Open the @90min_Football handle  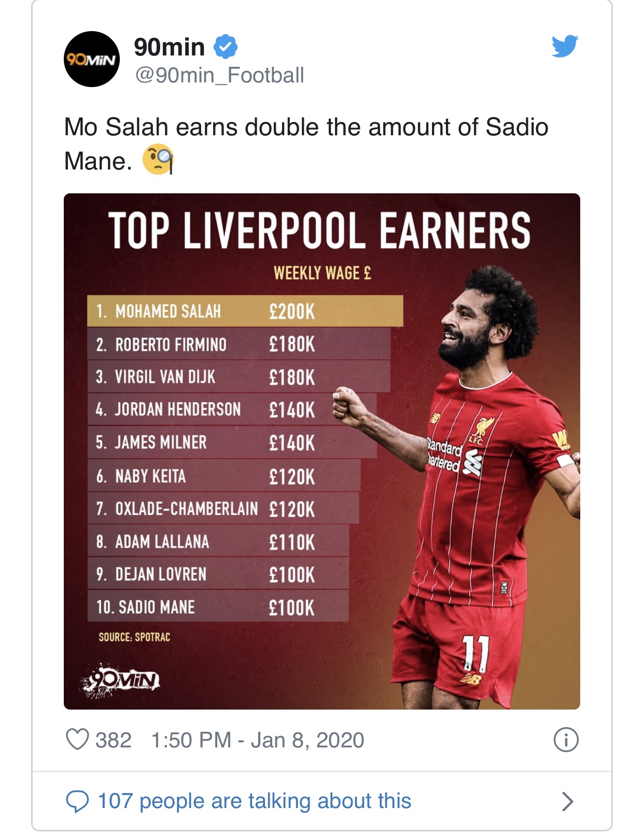click(219, 76)
